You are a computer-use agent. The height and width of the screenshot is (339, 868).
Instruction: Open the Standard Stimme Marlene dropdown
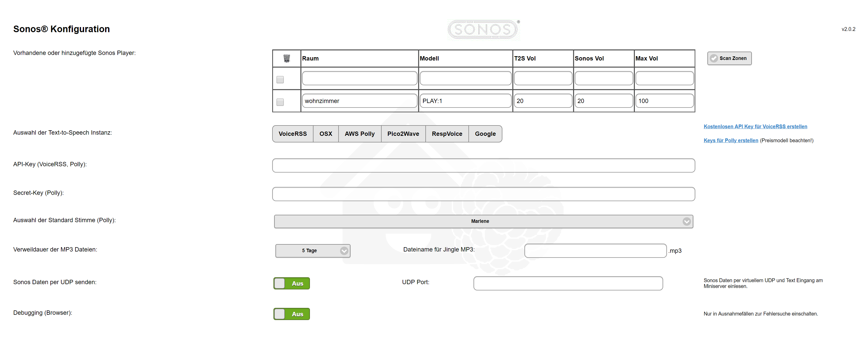[x=480, y=222]
